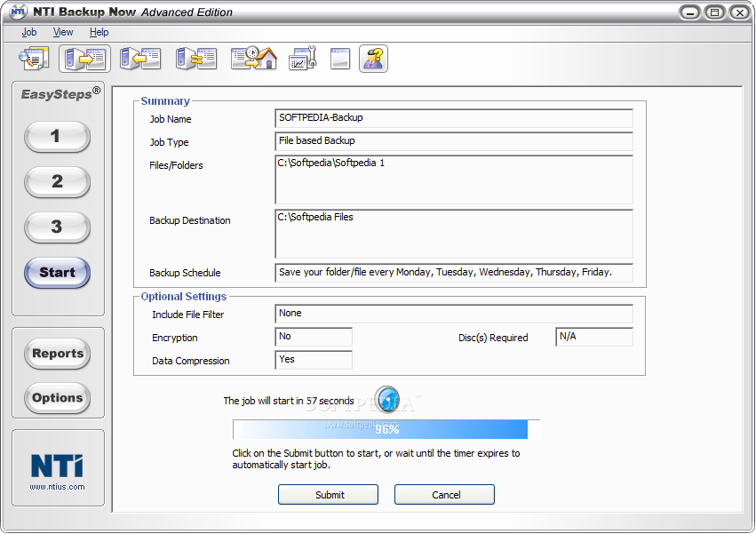Screen dimensions: 756x534
Task: Click Submit to start the job
Action: 328,494
